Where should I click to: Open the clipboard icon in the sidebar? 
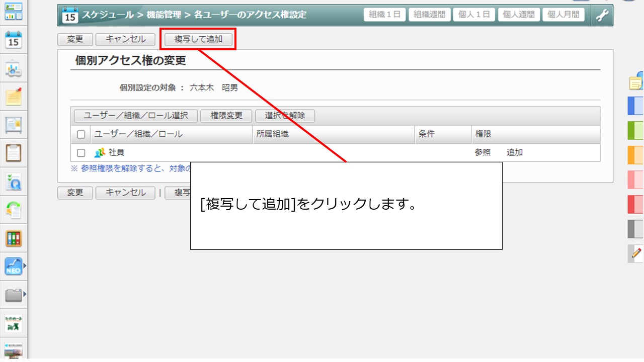click(x=14, y=152)
